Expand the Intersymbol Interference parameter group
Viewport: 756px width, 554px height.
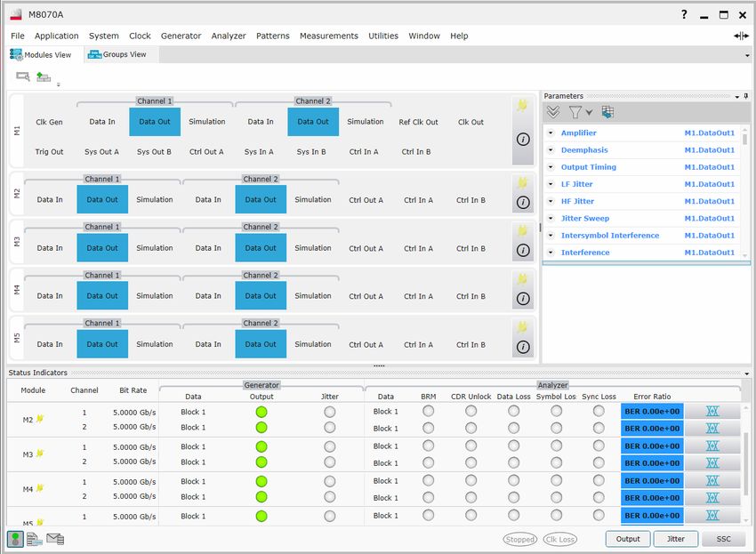tap(551, 236)
